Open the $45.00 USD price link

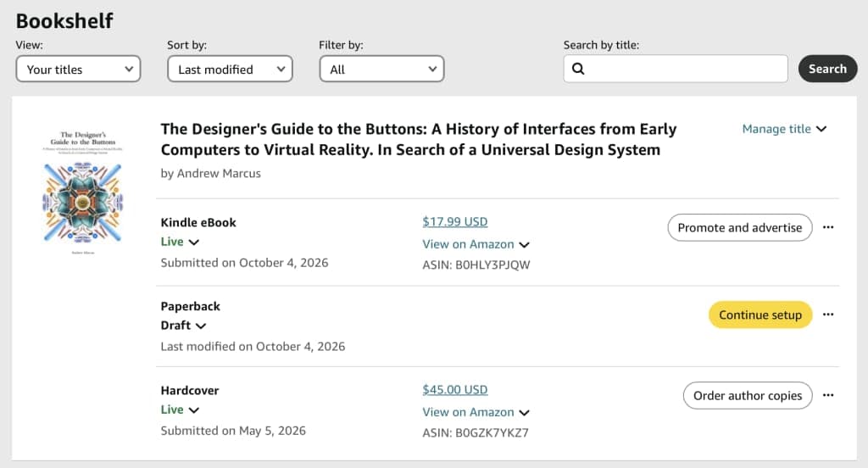(x=455, y=389)
